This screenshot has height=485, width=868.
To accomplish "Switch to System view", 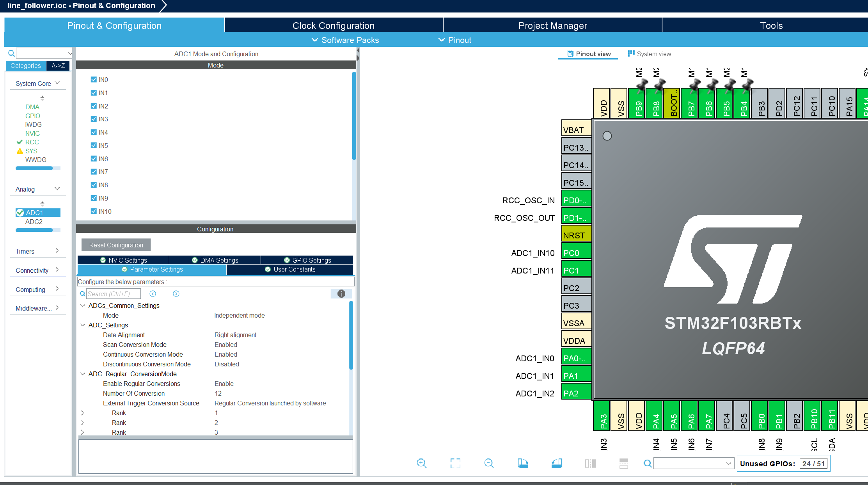I will click(649, 54).
